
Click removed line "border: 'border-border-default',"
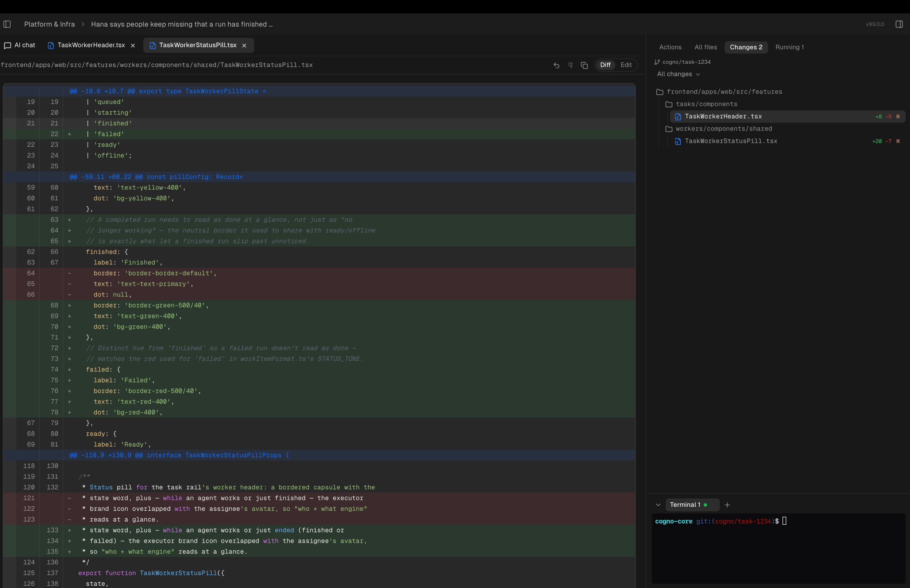click(x=319, y=273)
